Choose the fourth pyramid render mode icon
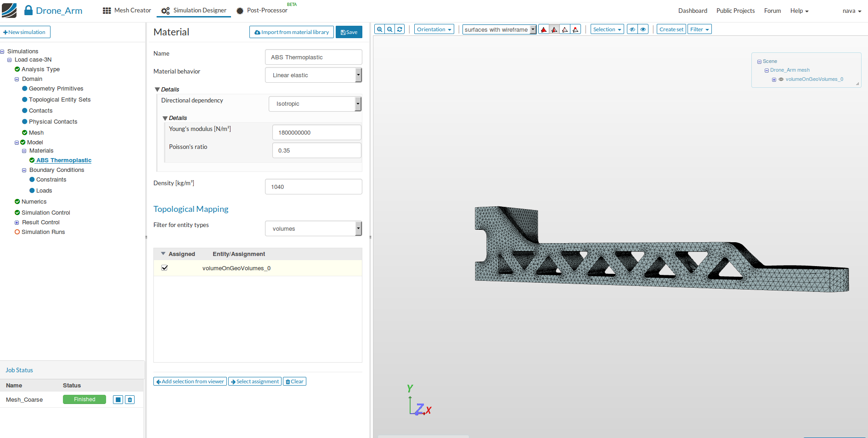Screen dimensions: 868x438 tap(575, 29)
